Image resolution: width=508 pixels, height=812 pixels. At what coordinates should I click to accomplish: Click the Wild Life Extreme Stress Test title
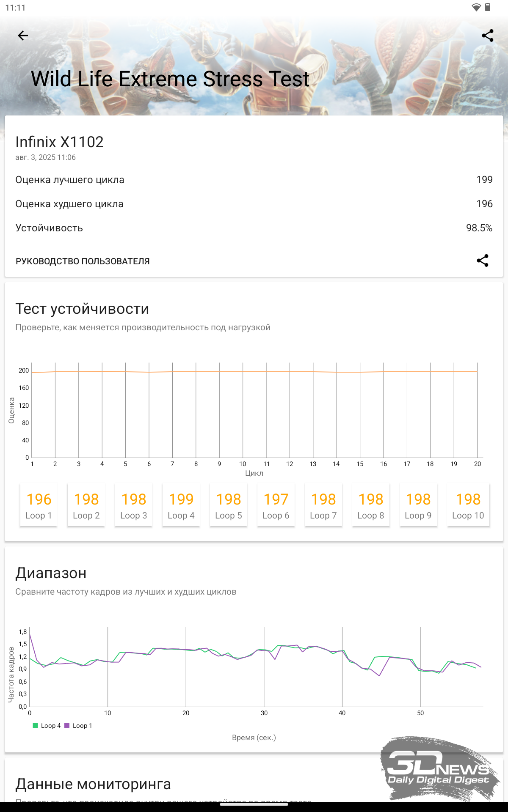pos(170,79)
